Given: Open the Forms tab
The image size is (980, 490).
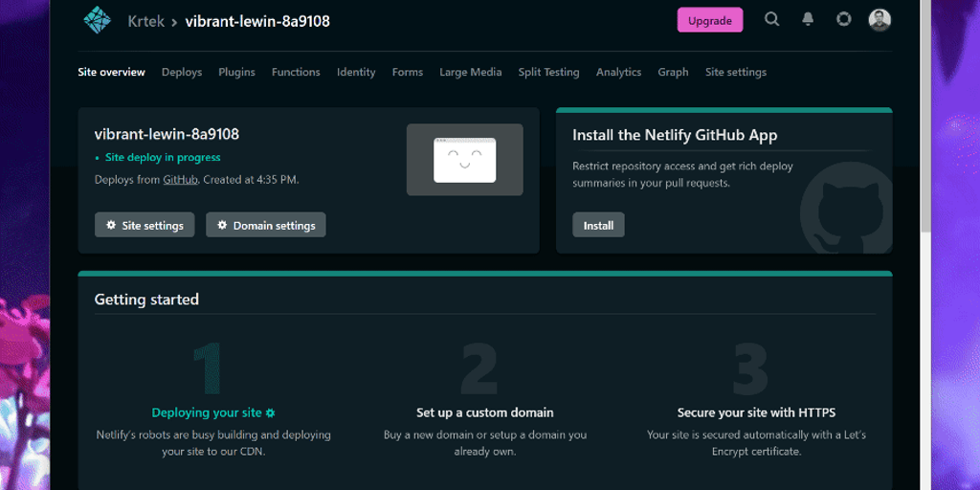Looking at the screenshot, I should (x=408, y=72).
